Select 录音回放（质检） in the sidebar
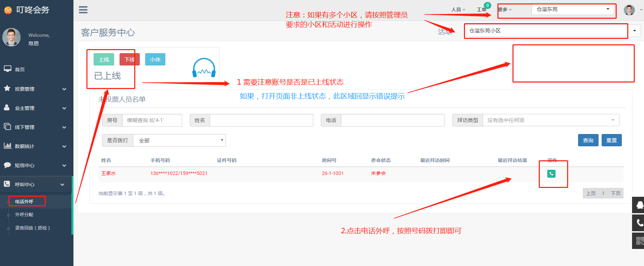Screen dimensions: 644x266 (32, 228)
